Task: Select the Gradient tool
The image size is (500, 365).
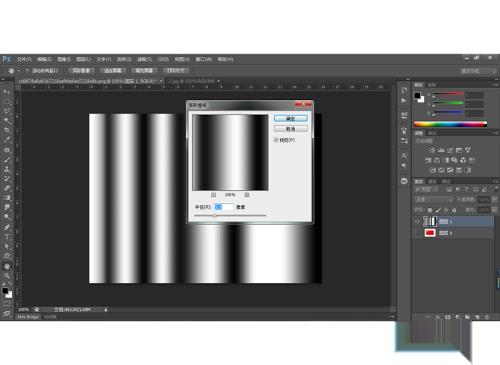Action: click(x=7, y=198)
